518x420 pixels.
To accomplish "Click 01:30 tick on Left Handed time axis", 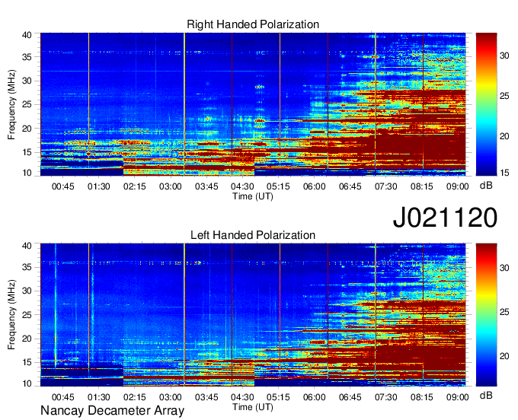I will point(99,397).
